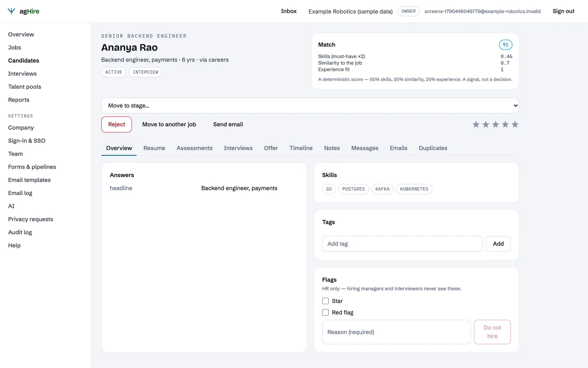Focus the Add tag input field
Image resolution: width=588 pixels, height=368 pixels.
click(x=402, y=244)
